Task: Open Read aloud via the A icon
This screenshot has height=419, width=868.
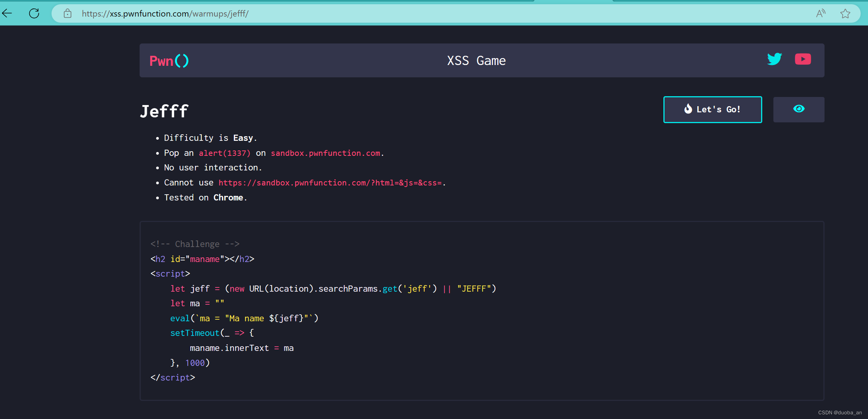Action: (x=821, y=13)
